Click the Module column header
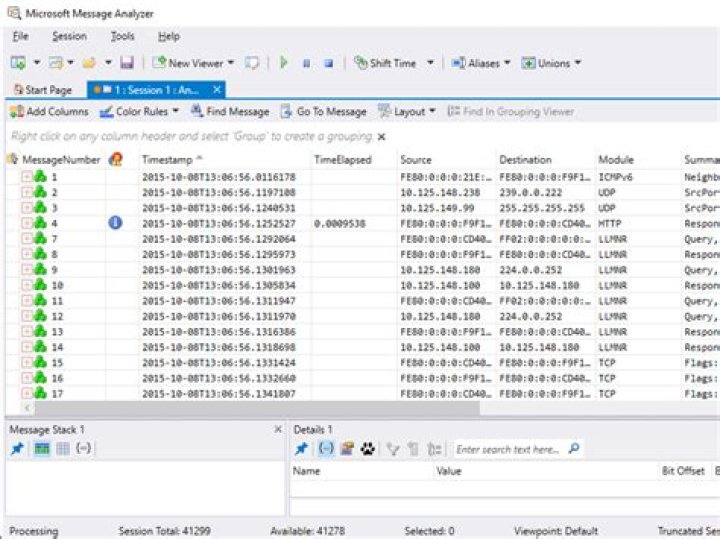This screenshot has height=539, width=720. click(616, 160)
